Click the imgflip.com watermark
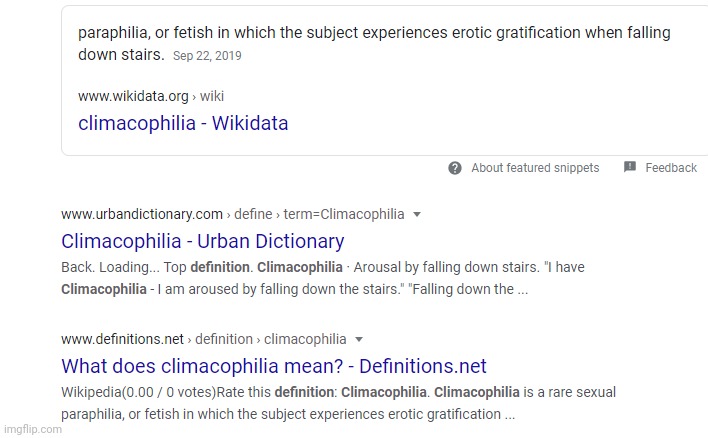The image size is (708, 438). [x=32, y=429]
